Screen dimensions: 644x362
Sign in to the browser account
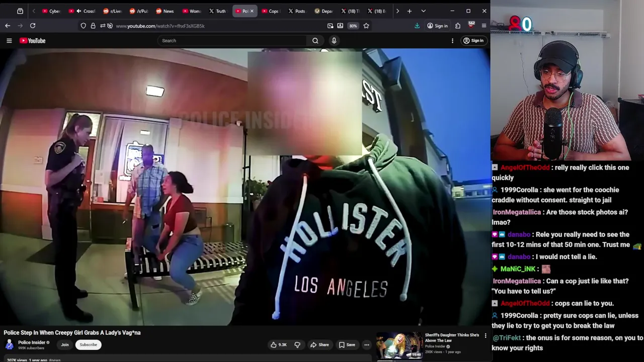pos(437,26)
